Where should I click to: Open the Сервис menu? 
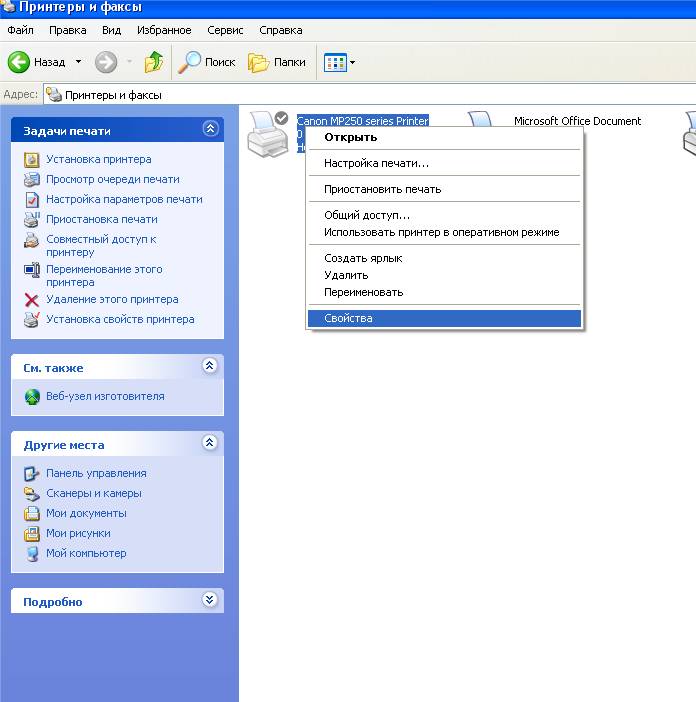225,30
